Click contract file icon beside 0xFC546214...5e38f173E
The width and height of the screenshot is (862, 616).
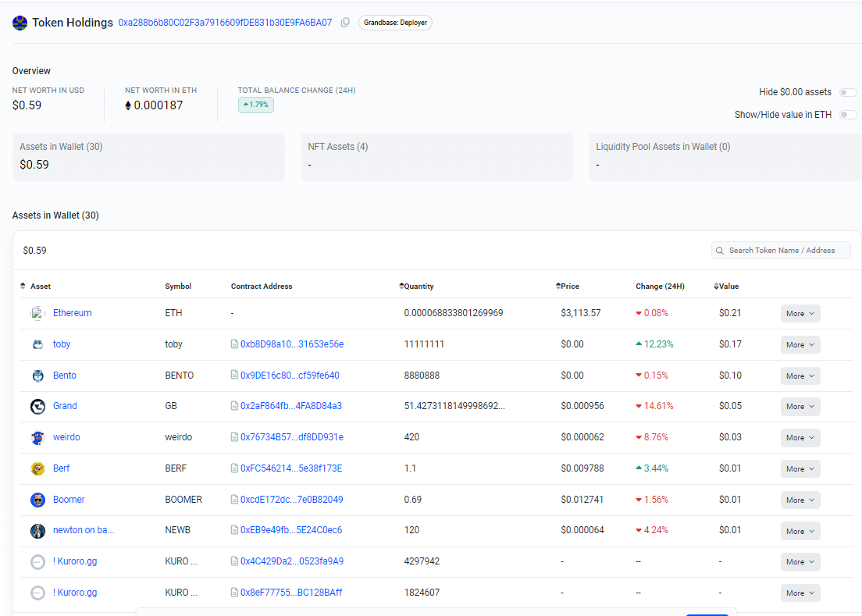pyautogui.click(x=235, y=468)
